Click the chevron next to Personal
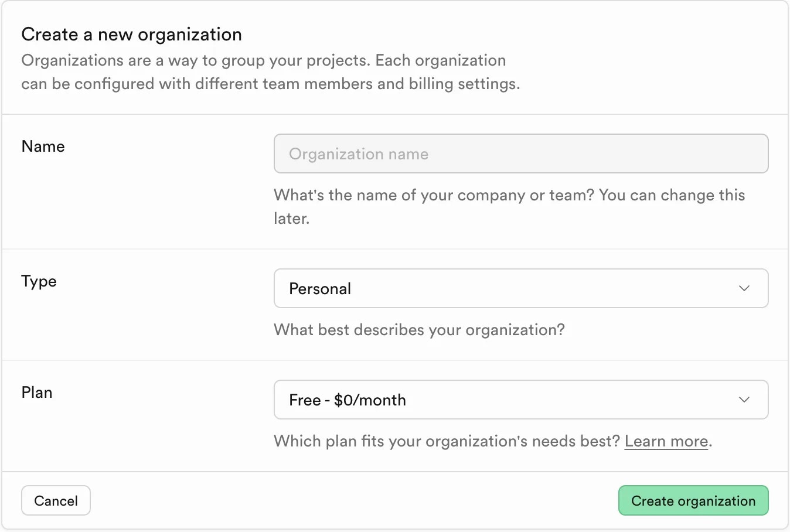 (x=744, y=288)
